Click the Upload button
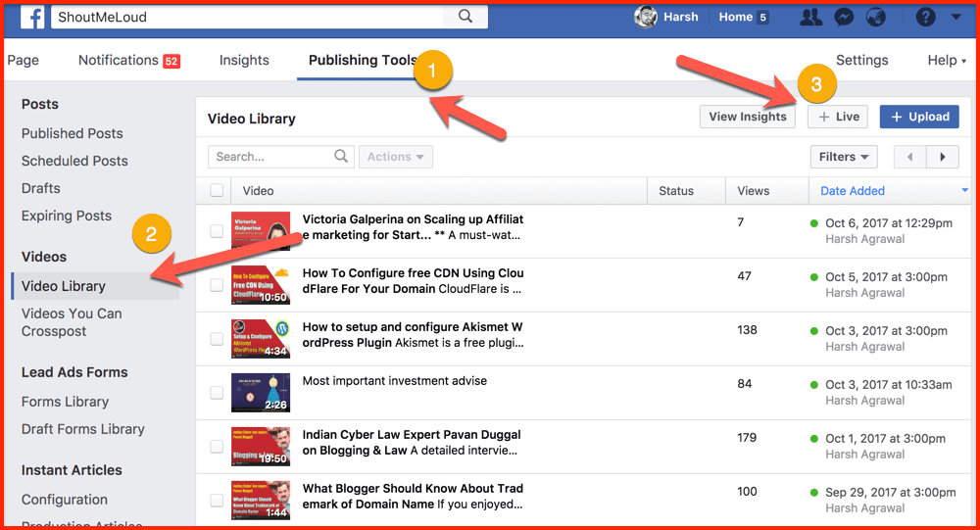Image resolution: width=980 pixels, height=530 pixels. coord(919,117)
